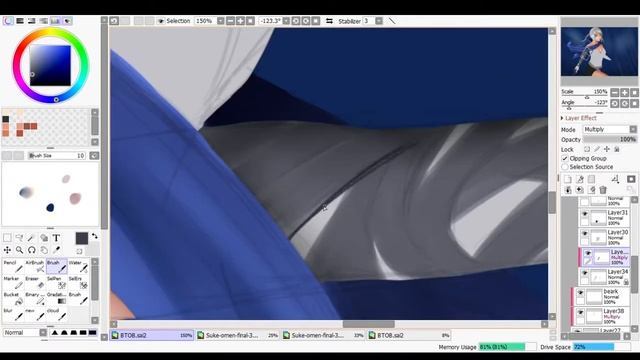The width and height of the screenshot is (640, 360).
Task: Expand the Layer Effect section
Action: pyautogui.click(x=562, y=118)
